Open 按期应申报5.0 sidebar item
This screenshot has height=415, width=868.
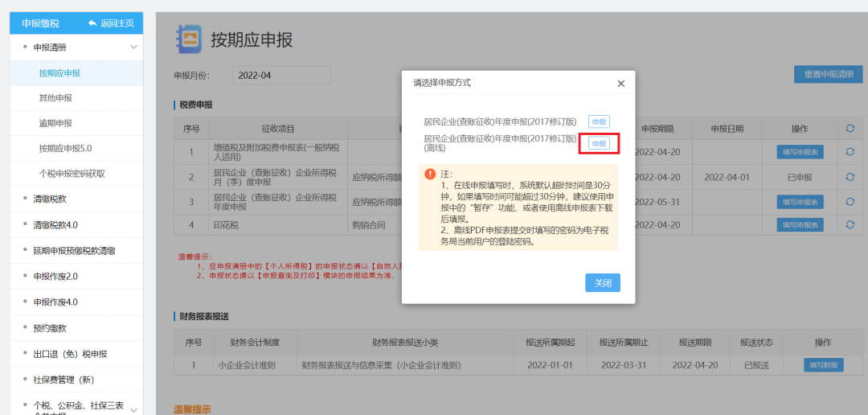pyautogui.click(x=65, y=149)
